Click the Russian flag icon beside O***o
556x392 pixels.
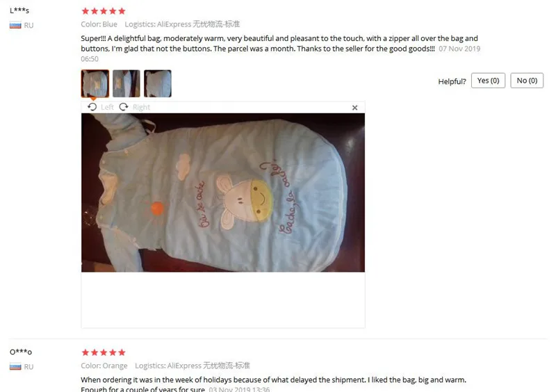tap(15, 366)
